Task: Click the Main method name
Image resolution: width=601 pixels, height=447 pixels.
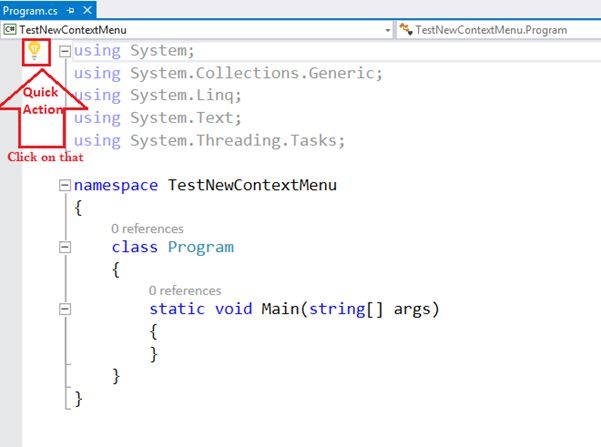Action: point(280,309)
